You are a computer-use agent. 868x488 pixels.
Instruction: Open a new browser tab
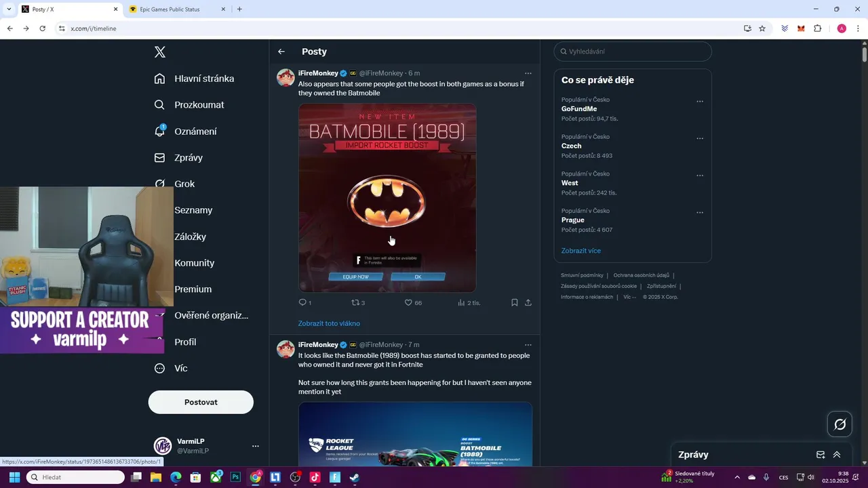click(239, 9)
